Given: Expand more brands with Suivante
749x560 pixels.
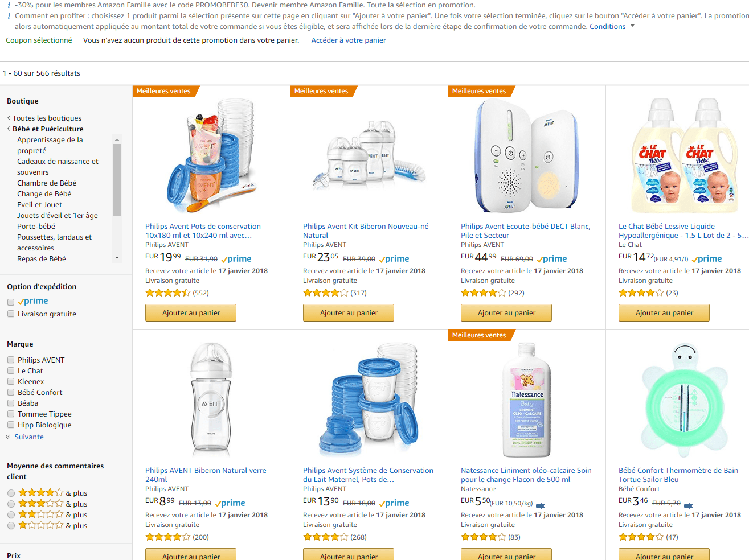Looking at the screenshot, I should [x=29, y=437].
